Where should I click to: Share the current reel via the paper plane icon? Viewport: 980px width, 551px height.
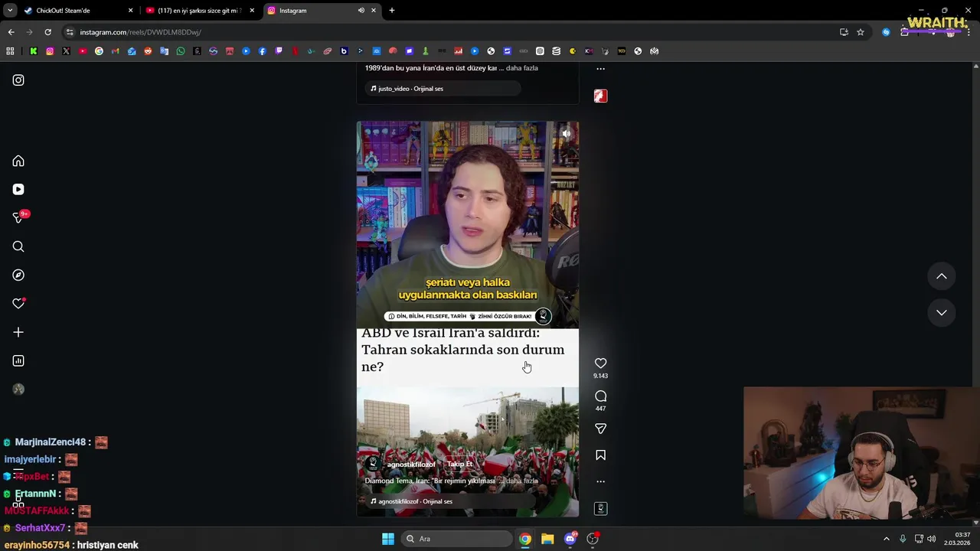600,429
